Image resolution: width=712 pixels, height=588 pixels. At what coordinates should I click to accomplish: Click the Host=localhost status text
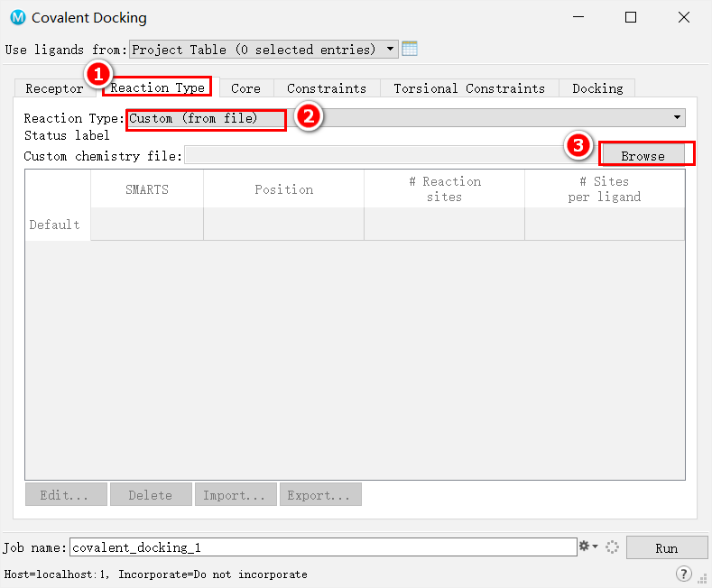click(x=156, y=574)
